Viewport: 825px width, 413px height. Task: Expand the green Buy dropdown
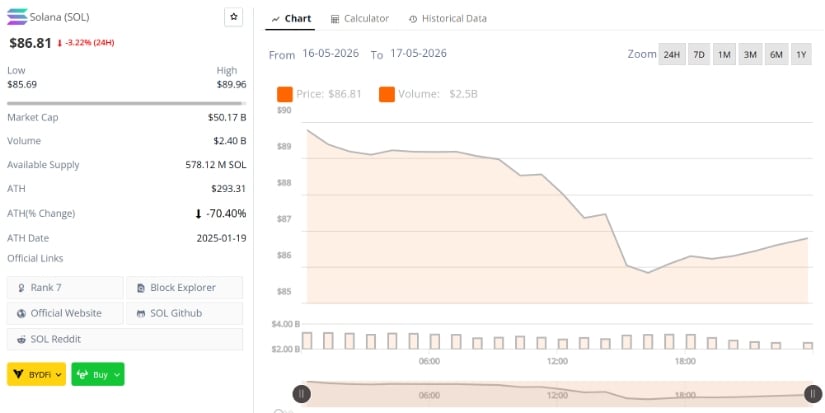[98, 374]
